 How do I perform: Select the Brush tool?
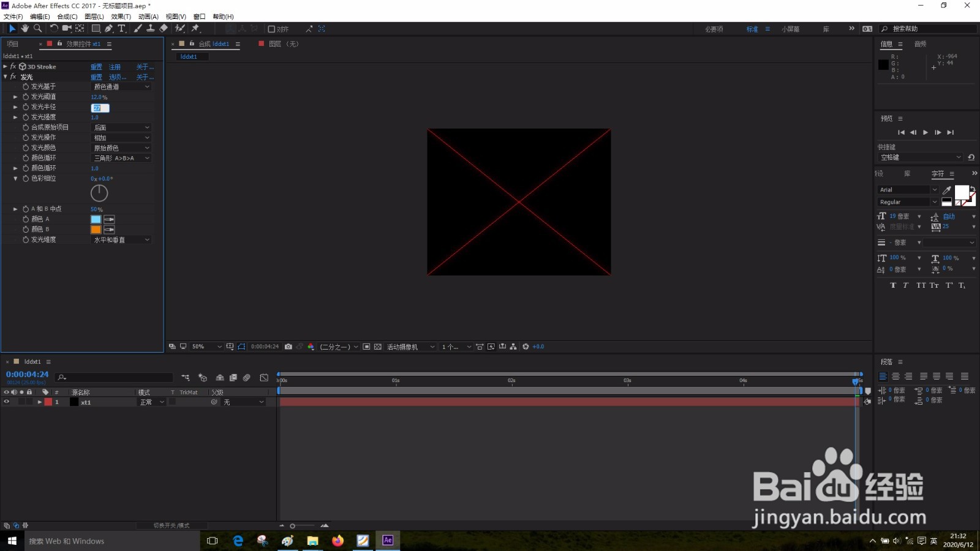point(138,28)
